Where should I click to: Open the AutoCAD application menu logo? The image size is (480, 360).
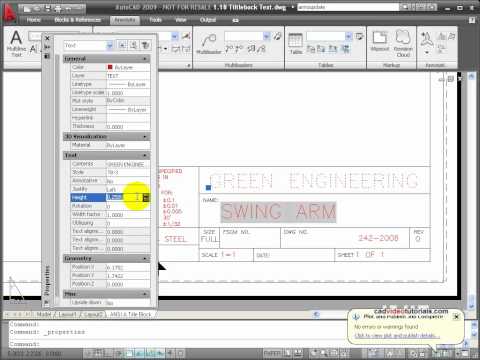[9, 15]
